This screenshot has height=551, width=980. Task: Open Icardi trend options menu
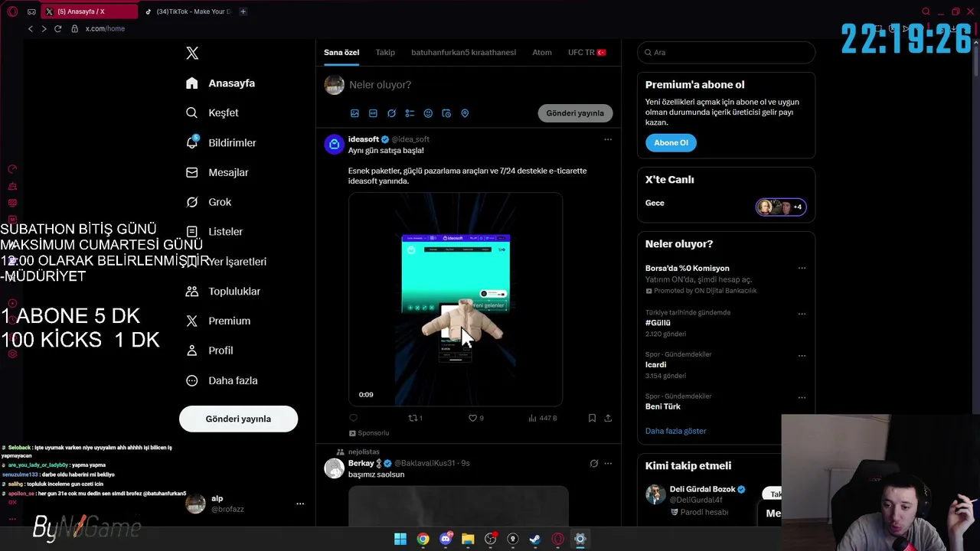[x=802, y=356]
